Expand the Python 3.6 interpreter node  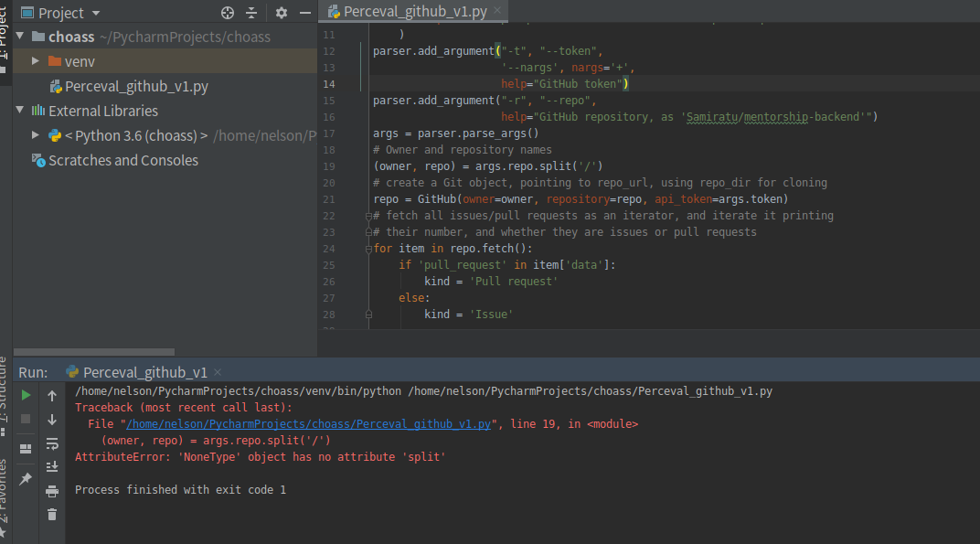pyautogui.click(x=35, y=133)
